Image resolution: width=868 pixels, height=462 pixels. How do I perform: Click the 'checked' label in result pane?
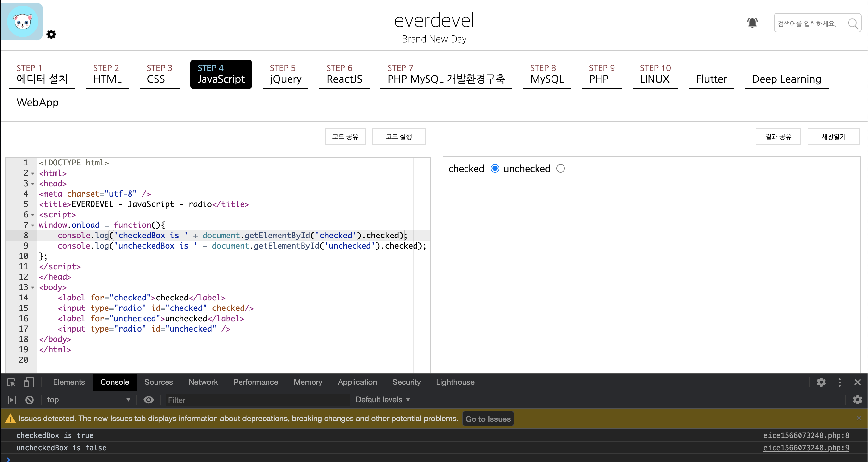(466, 168)
